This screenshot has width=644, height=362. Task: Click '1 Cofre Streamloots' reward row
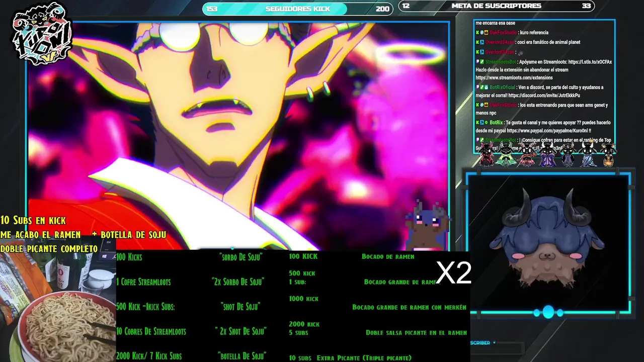click(x=143, y=282)
